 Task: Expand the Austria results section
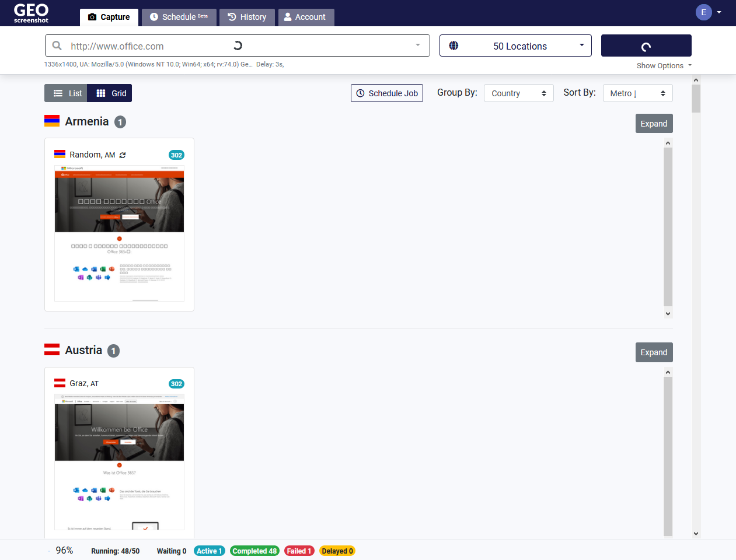tap(654, 352)
